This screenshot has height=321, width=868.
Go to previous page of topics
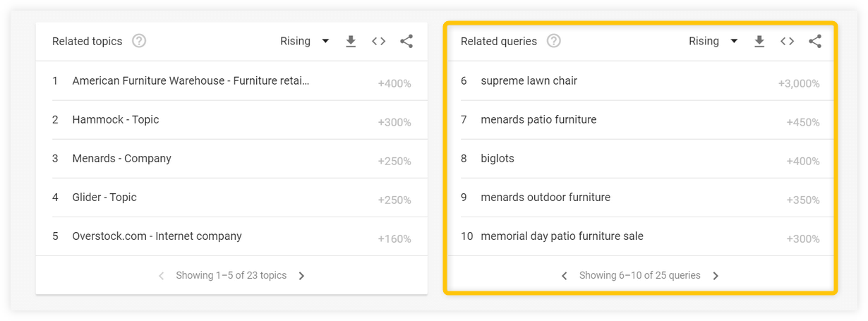tap(161, 276)
